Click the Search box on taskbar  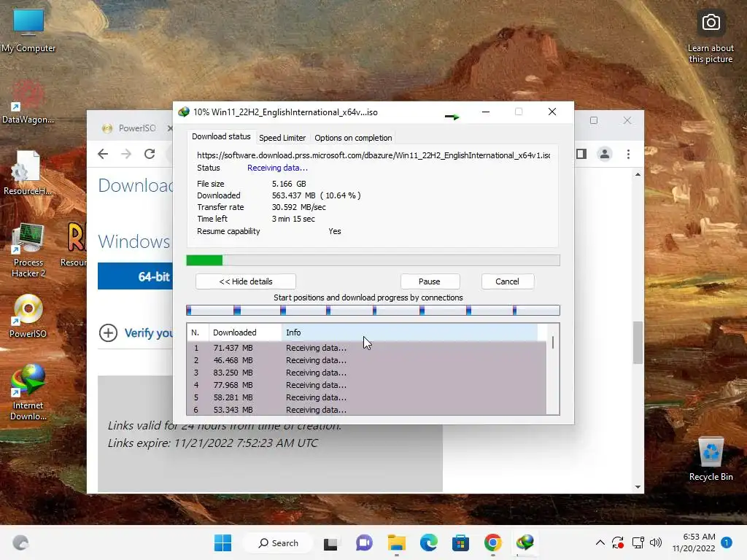278,542
